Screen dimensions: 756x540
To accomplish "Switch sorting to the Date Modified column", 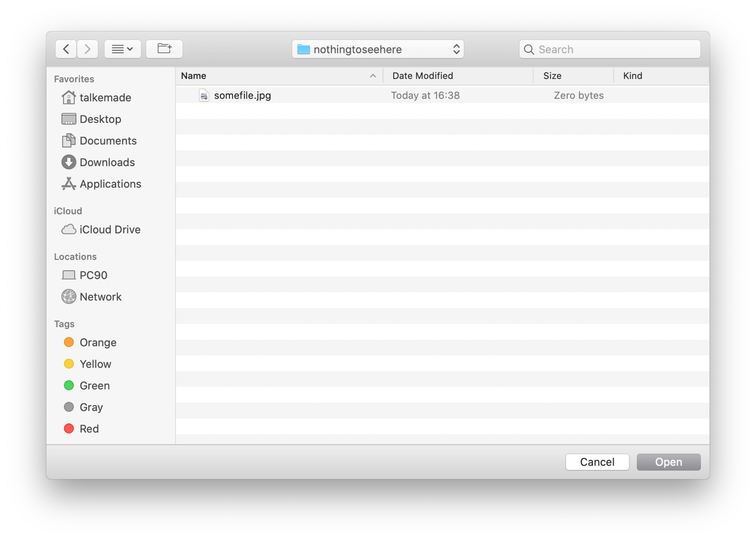I will click(x=422, y=76).
